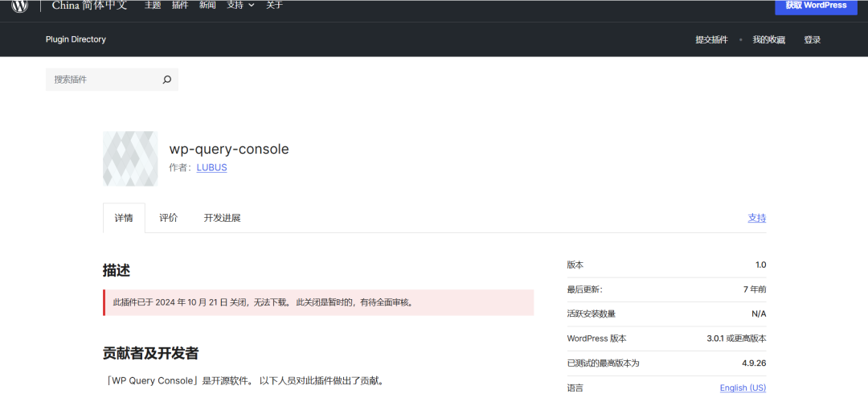The width and height of the screenshot is (868, 398).
Task: Click the 3.0.1 或更高版本 value
Action: [x=736, y=339]
